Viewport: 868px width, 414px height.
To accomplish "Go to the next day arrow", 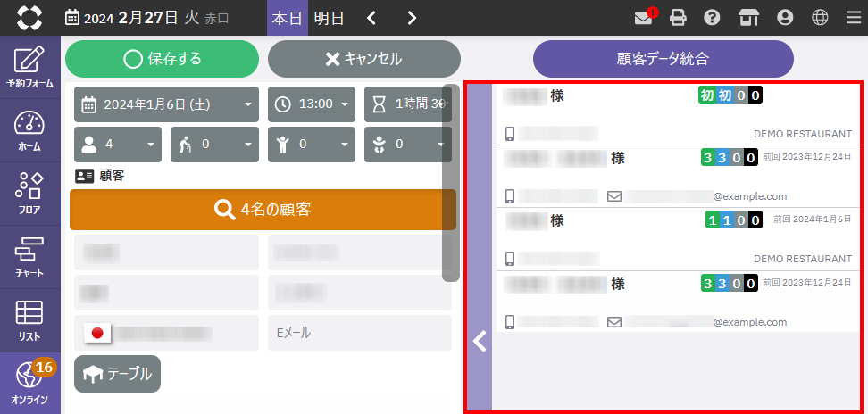I will click(411, 18).
